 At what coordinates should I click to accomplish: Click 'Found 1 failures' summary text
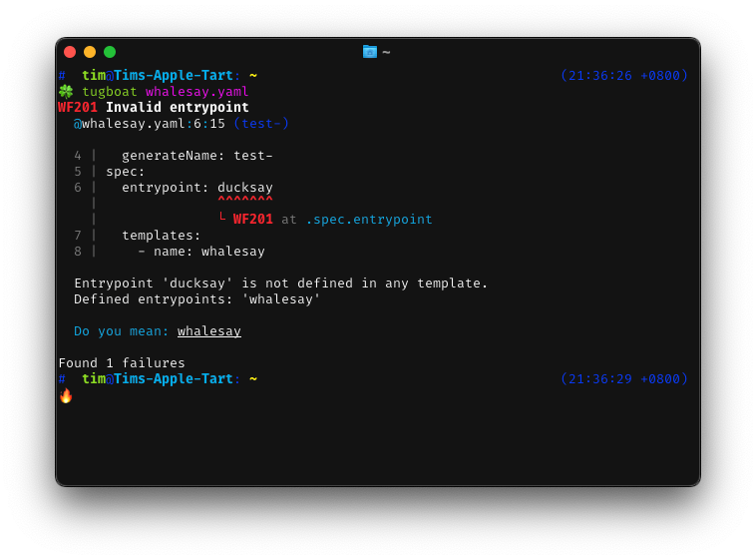[122, 363]
